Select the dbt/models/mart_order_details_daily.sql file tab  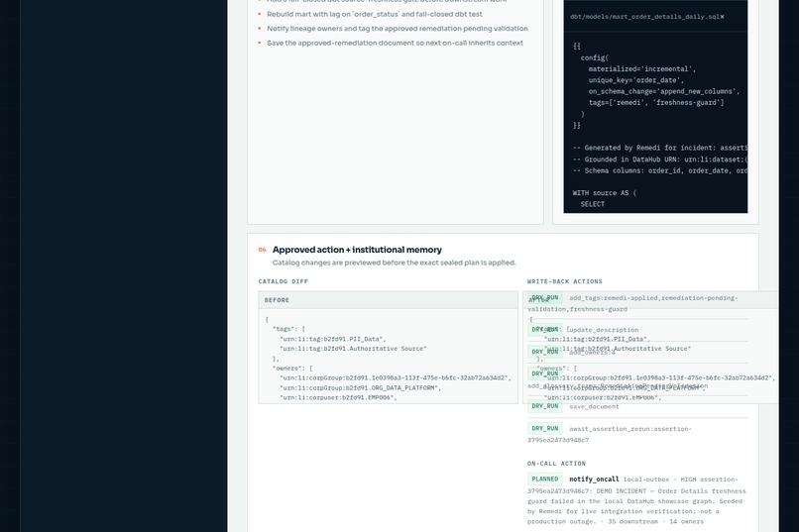coord(647,17)
